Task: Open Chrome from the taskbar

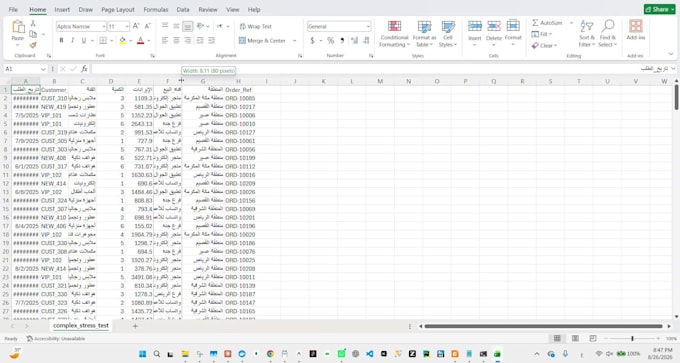Action: (x=270, y=354)
